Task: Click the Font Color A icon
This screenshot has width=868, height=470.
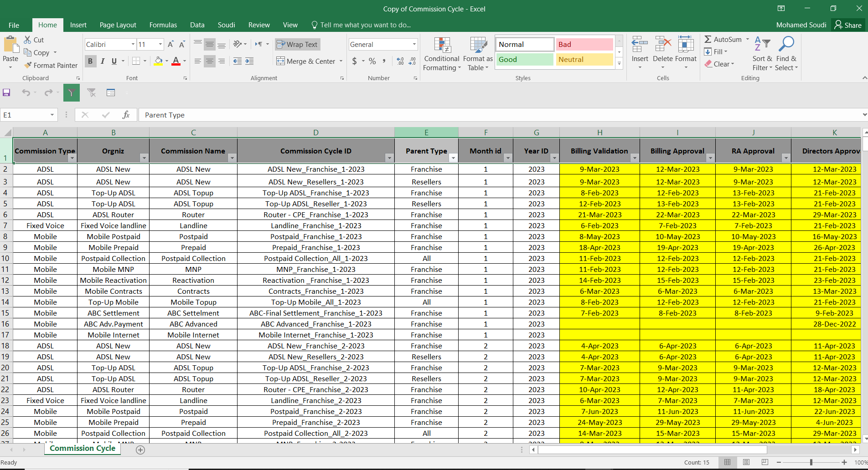Action: click(x=176, y=61)
